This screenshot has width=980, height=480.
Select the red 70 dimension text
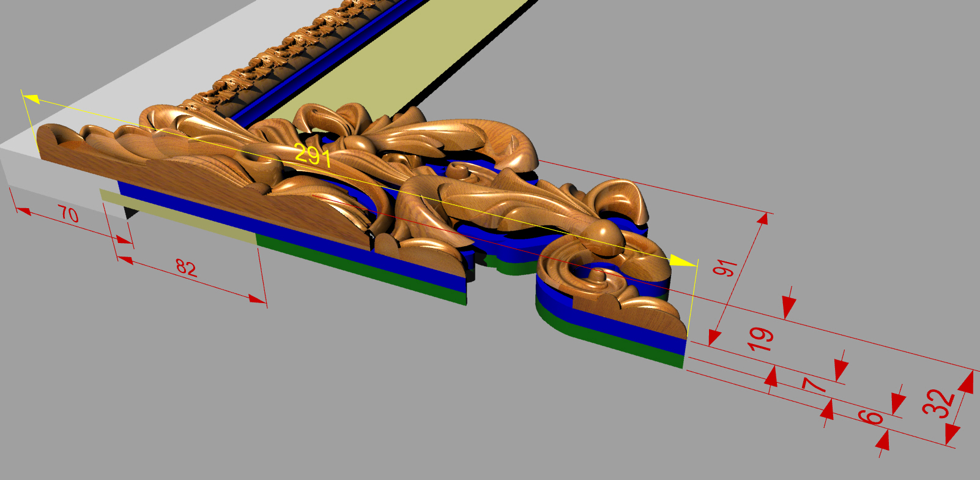click(x=68, y=214)
